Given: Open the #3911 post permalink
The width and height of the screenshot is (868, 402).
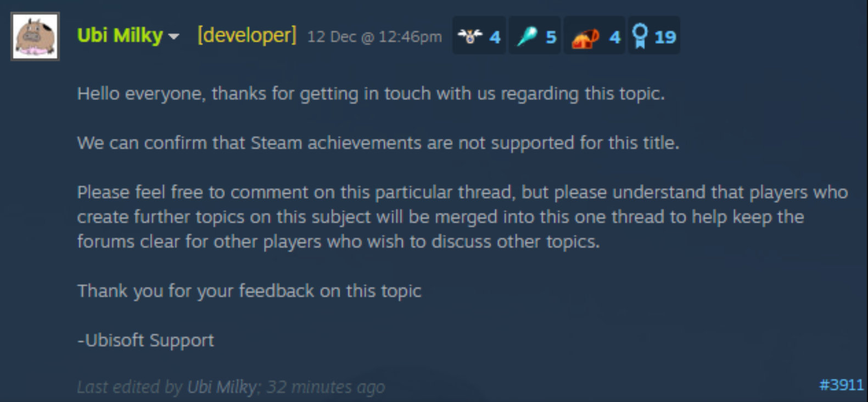Looking at the screenshot, I should point(842,385).
